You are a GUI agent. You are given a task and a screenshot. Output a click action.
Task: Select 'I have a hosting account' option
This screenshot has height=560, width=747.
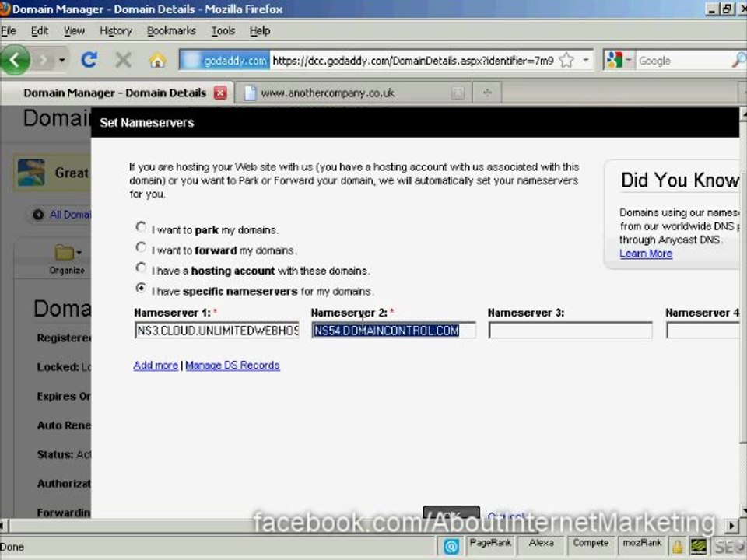(x=141, y=268)
